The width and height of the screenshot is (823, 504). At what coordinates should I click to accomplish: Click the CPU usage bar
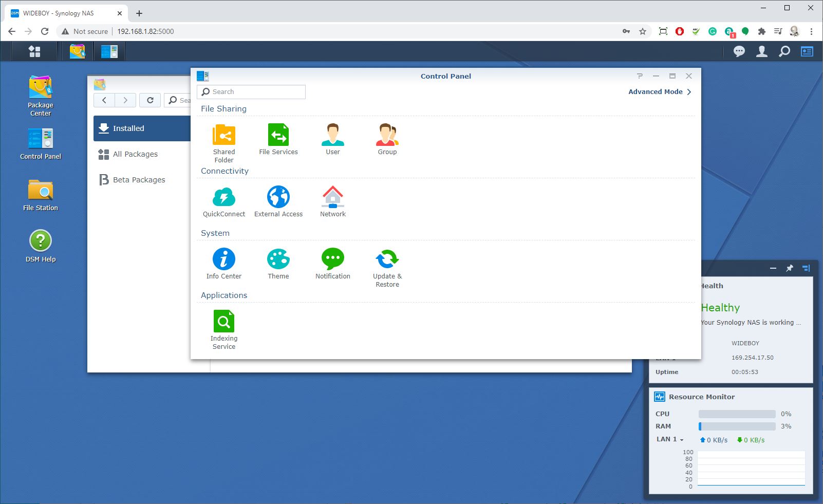(x=737, y=414)
